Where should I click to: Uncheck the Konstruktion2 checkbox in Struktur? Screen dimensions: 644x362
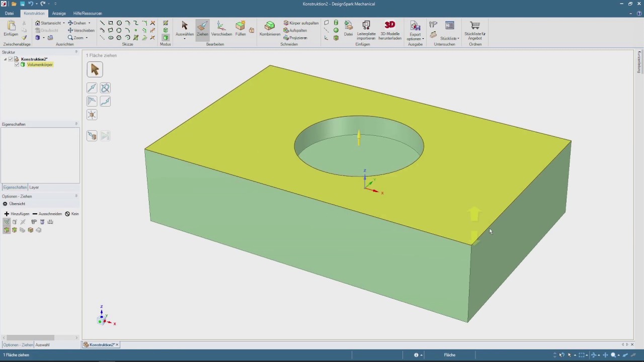10,59
